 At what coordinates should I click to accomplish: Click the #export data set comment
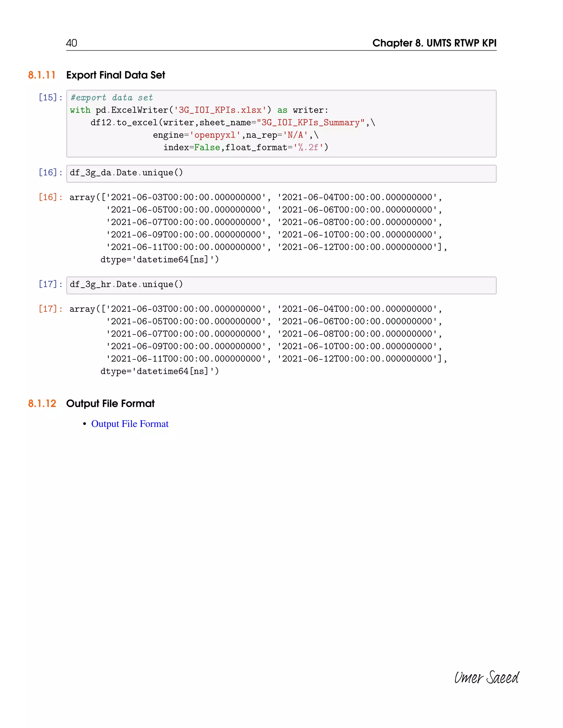tap(111, 98)
